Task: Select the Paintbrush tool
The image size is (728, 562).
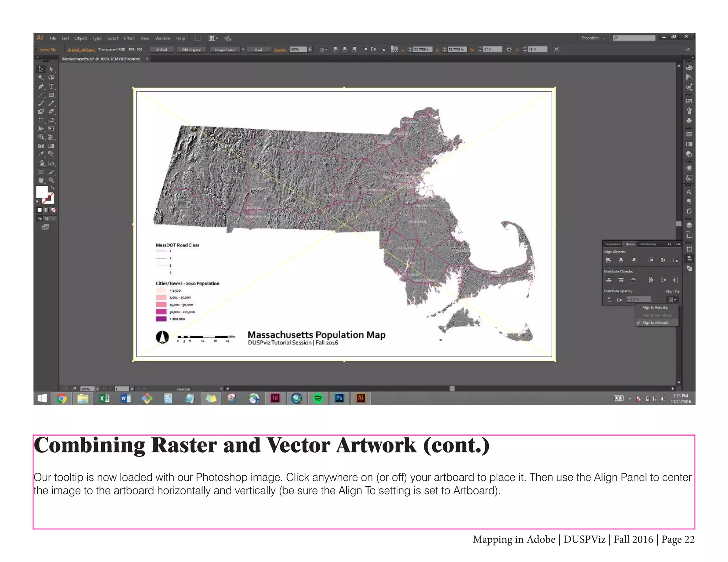Action: point(41,103)
